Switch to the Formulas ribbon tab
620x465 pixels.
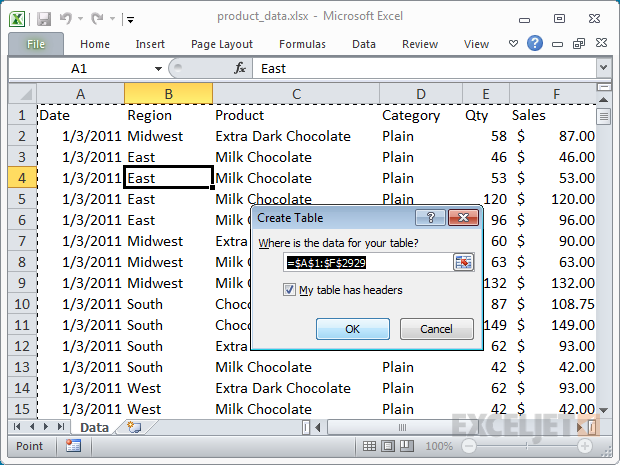click(302, 44)
